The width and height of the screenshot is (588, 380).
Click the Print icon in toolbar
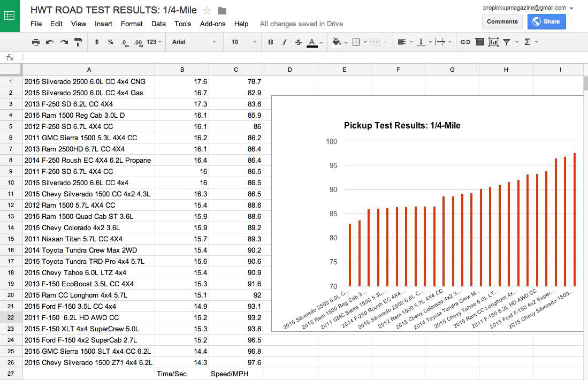(36, 42)
